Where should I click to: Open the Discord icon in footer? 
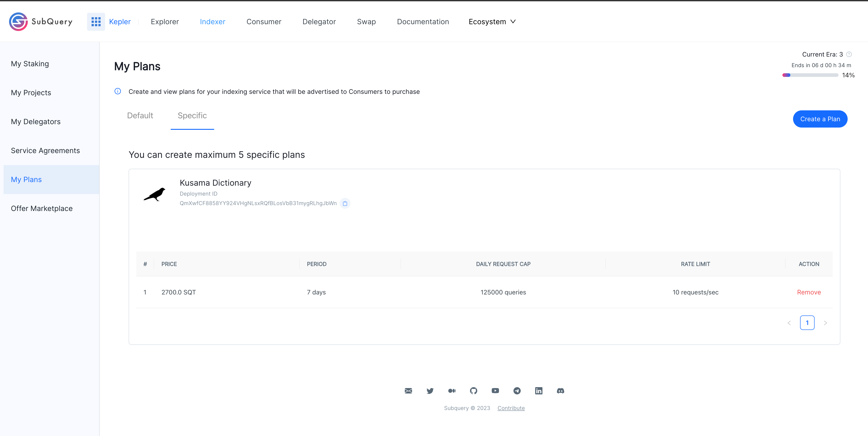(560, 391)
